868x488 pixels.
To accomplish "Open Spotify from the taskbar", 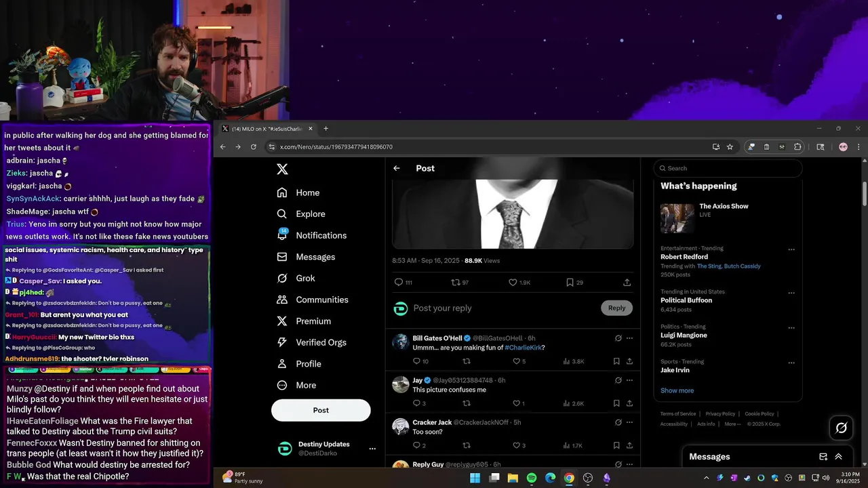I will (x=532, y=478).
